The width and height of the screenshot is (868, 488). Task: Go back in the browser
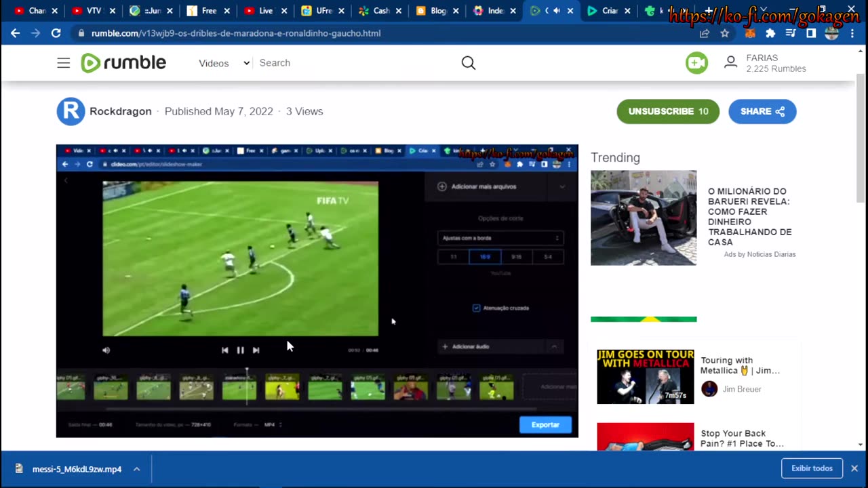coord(16,33)
